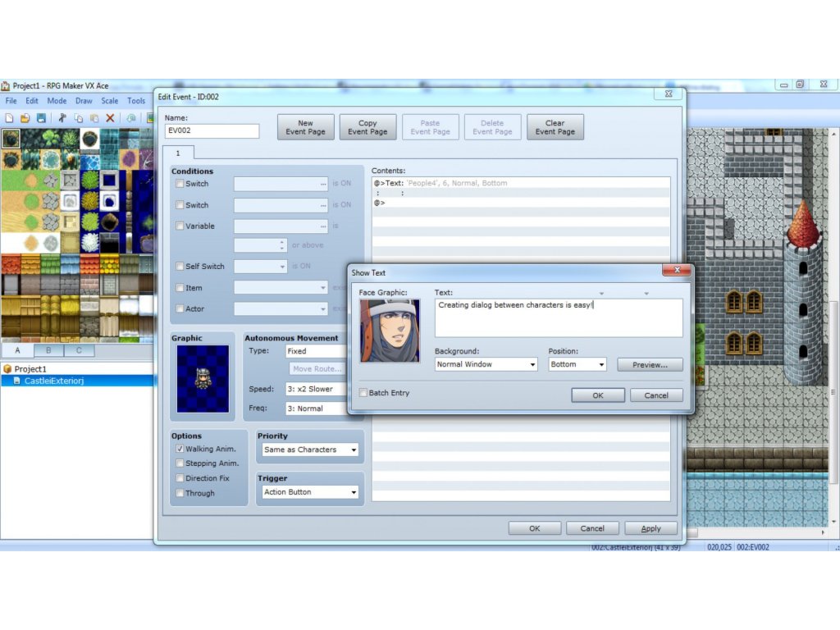840x630 pixels.
Task: Switch to tileset tab B
Action: pyautogui.click(x=48, y=350)
